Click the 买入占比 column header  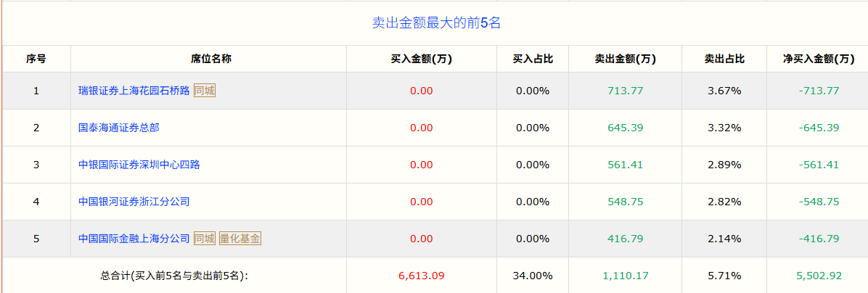[533, 59]
